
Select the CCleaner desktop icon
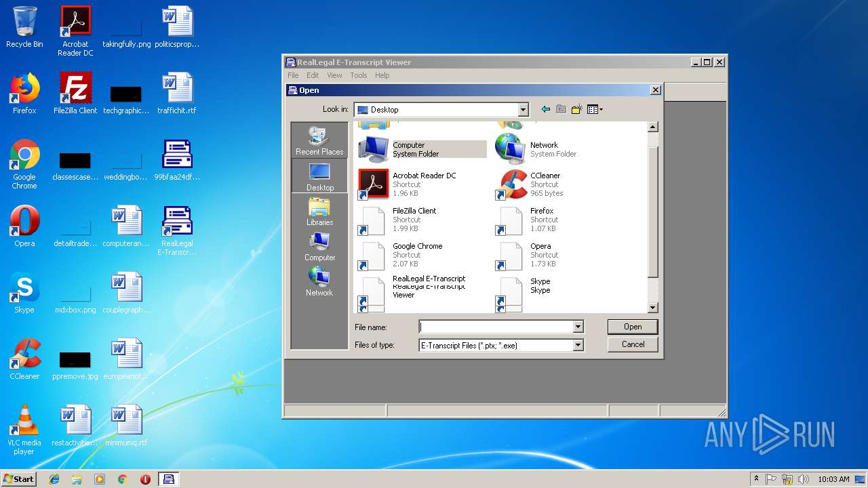[x=24, y=359]
